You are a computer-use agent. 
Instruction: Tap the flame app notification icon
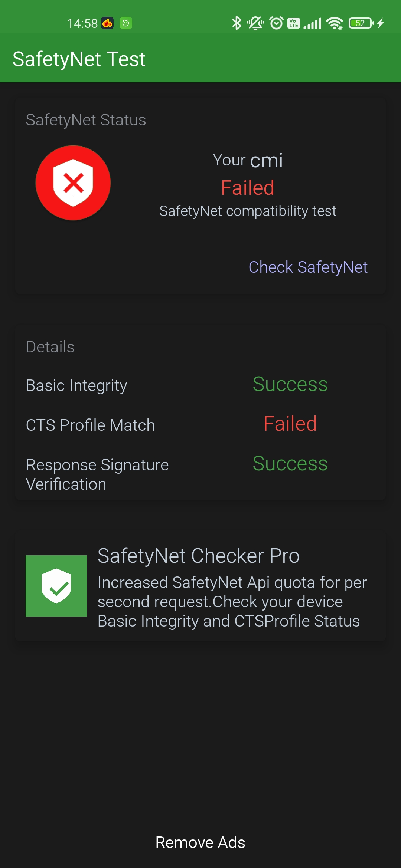click(x=108, y=23)
